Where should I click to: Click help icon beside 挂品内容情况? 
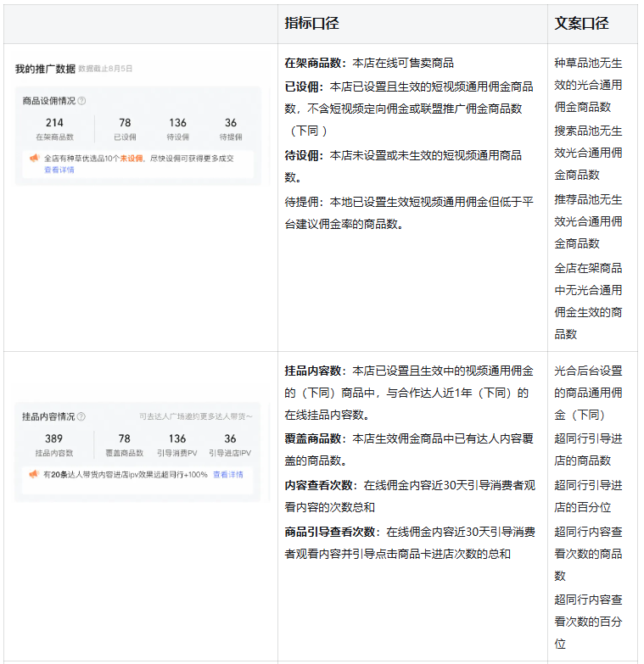coord(81,416)
